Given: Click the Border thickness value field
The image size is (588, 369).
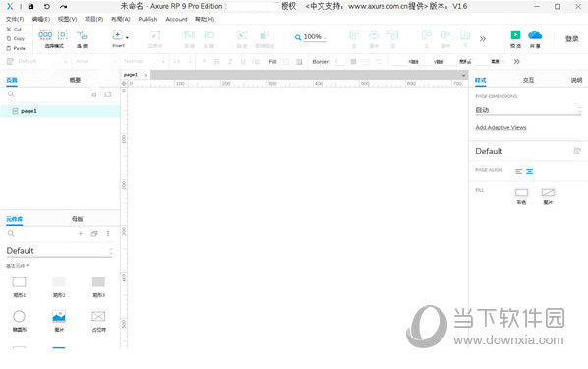Looking at the screenshot, I should coord(339,62).
